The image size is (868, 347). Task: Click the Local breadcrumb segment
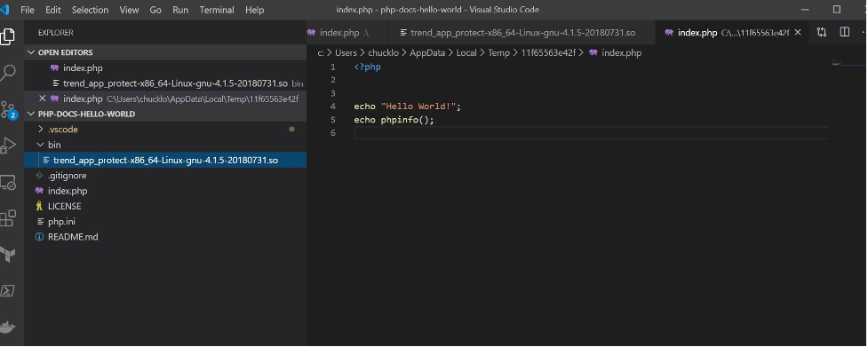point(466,53)
